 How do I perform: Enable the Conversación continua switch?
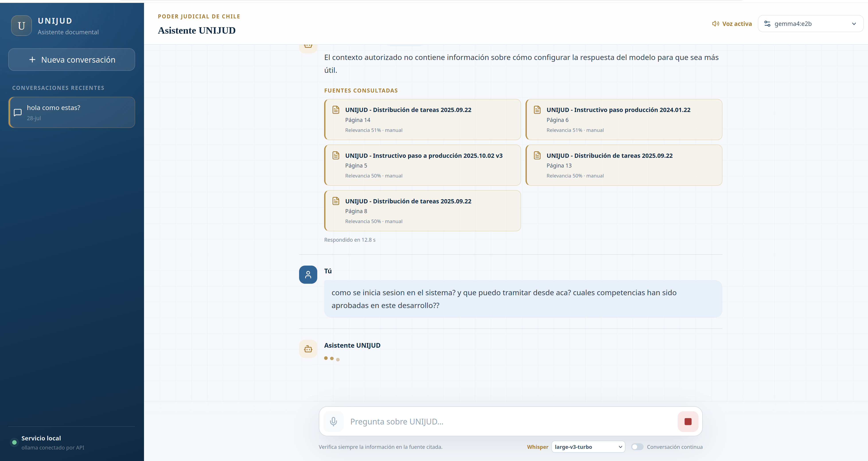(x=637, y=447)
